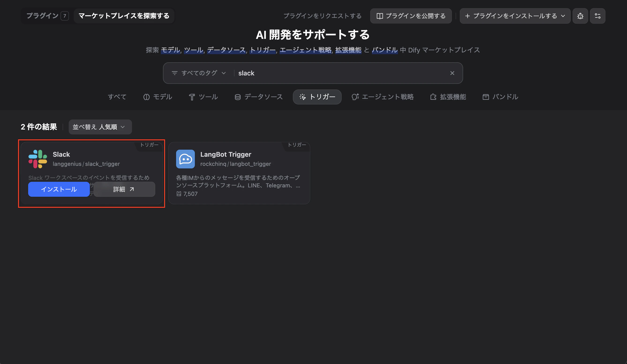Click the LangBot Trigger chat icon
This screenshot has width=627, height=364.
click(185, 159)
